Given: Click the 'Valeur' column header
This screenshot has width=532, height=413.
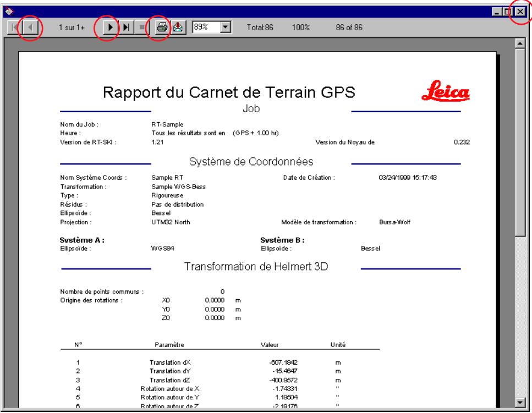Looking at the screenshot, I should 270,345.
